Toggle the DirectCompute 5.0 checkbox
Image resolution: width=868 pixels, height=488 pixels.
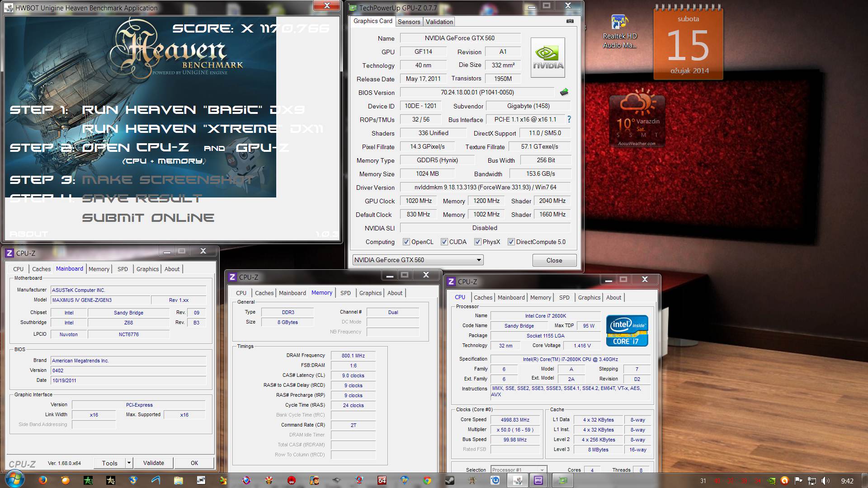511,242
